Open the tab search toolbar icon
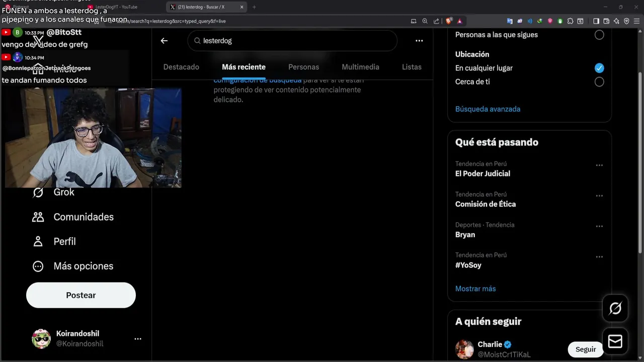Image resolution: width=644 pixels, height=362 pixels. pos(580,21)
